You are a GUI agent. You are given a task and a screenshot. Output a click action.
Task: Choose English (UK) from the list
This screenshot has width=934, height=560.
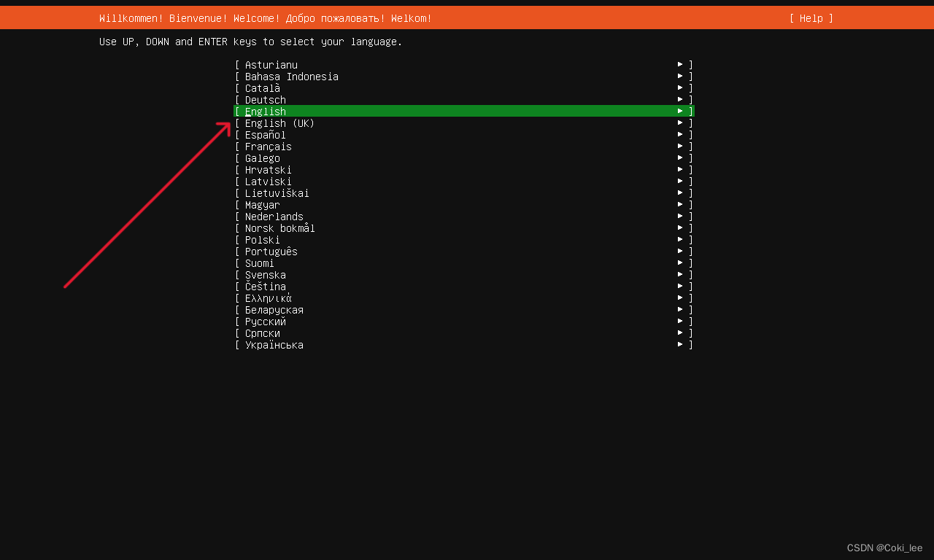(x=279, y=122)
